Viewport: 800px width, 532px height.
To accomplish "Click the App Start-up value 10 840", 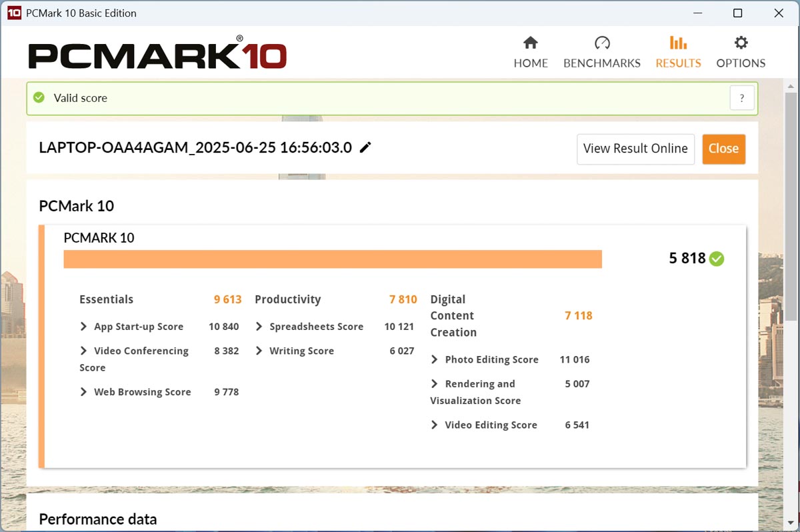I will (223, 327).
